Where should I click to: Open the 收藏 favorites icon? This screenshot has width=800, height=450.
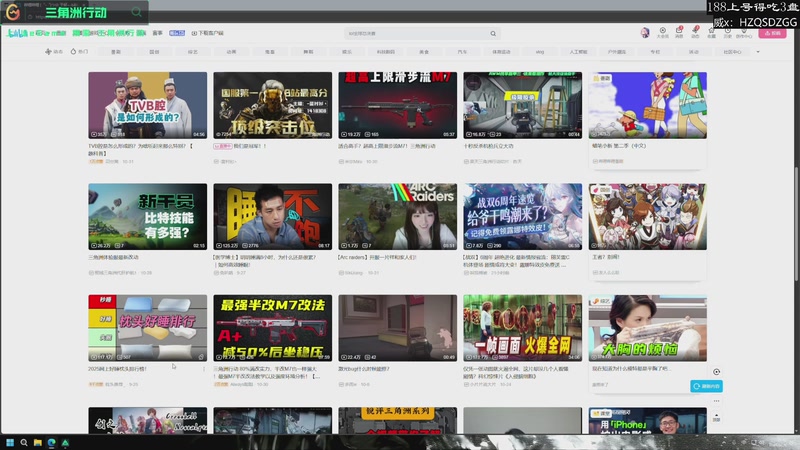click(711, 33)
